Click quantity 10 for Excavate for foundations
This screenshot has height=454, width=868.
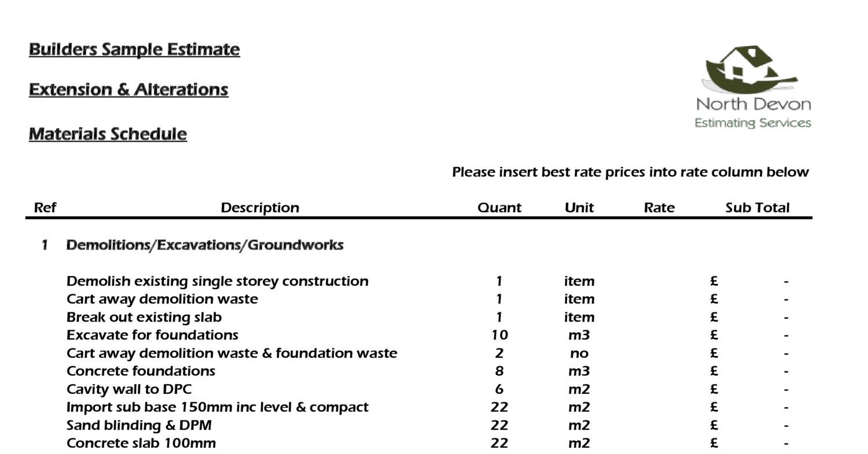[499, 335]
